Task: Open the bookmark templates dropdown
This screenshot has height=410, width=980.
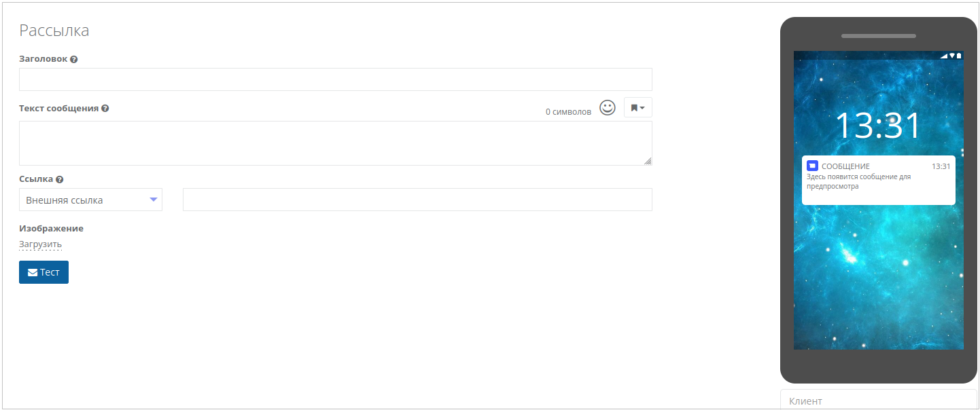Action: [x=637, y=107]
